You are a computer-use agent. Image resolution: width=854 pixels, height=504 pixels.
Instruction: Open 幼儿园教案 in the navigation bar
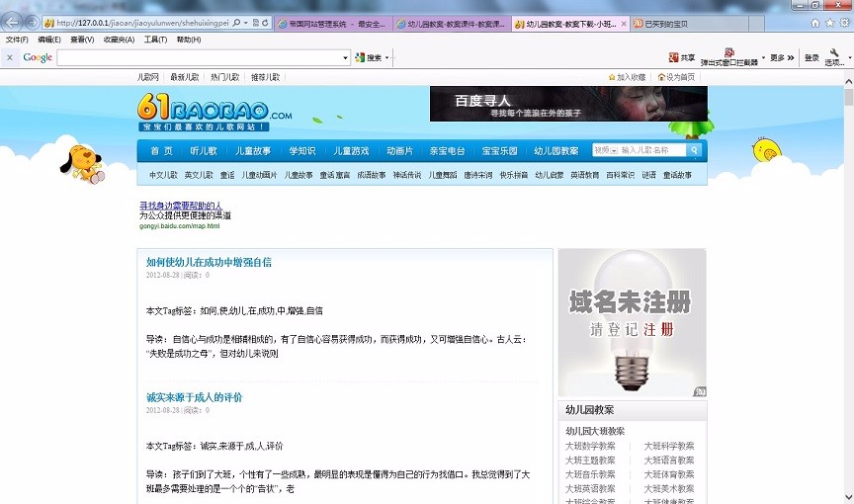tap(556, 151)
